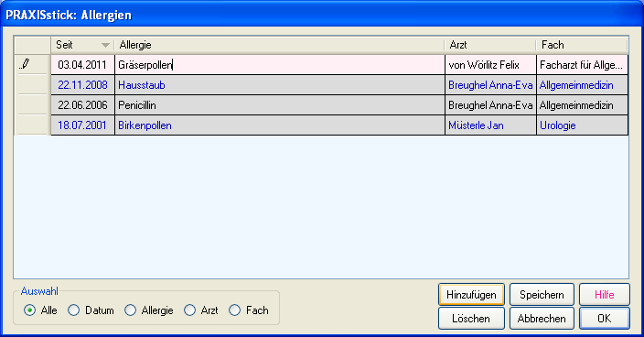This screenshot has height=337, width=644.
Task: Select the Datum radio button
Action: pos(73,310)
